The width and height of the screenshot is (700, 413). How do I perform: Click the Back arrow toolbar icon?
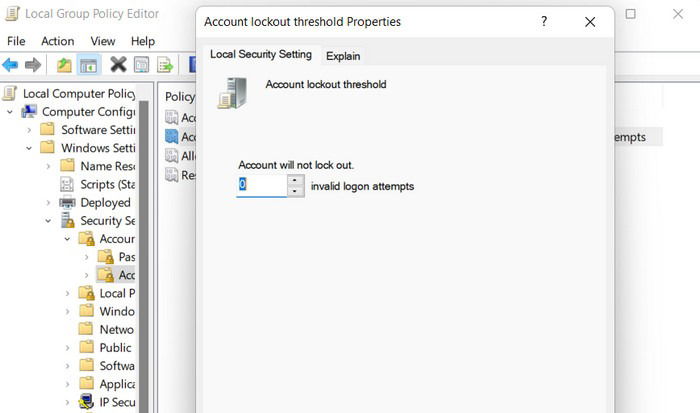pyautogui.click(x=10, y=65)
